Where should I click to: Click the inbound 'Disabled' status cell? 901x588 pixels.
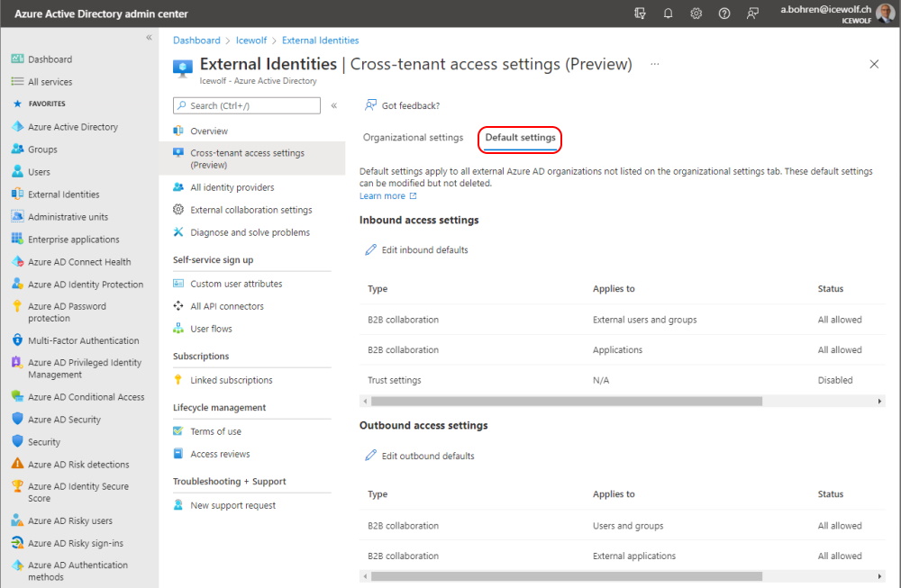835,380
